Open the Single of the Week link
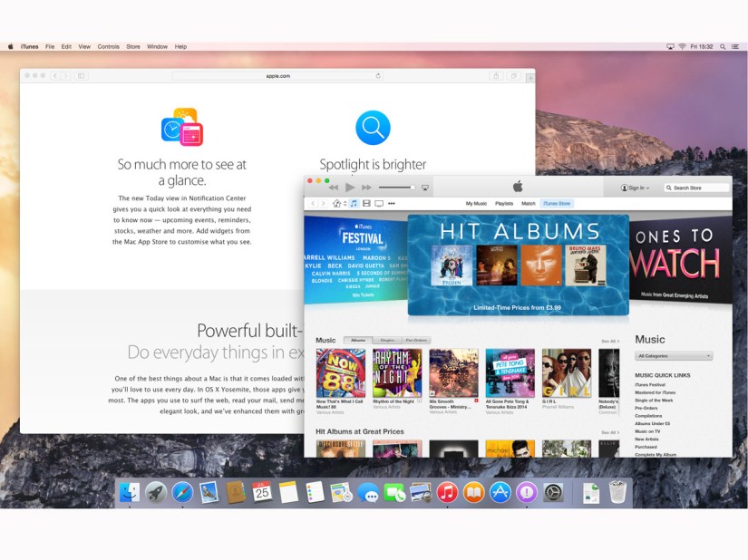Viewport: 748px width, 560px height. [x=654, y=401]
